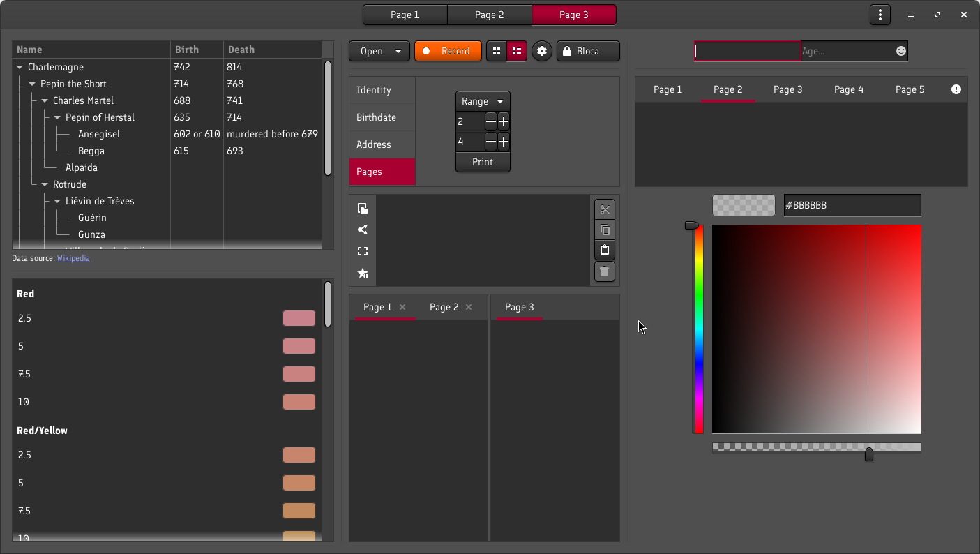980x554 pixels.
Task: Increase the spin value 2
Action: click(x=504, y=121)
